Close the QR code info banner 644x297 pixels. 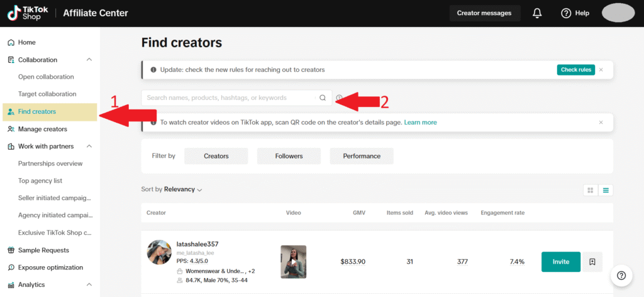(601, 122)
